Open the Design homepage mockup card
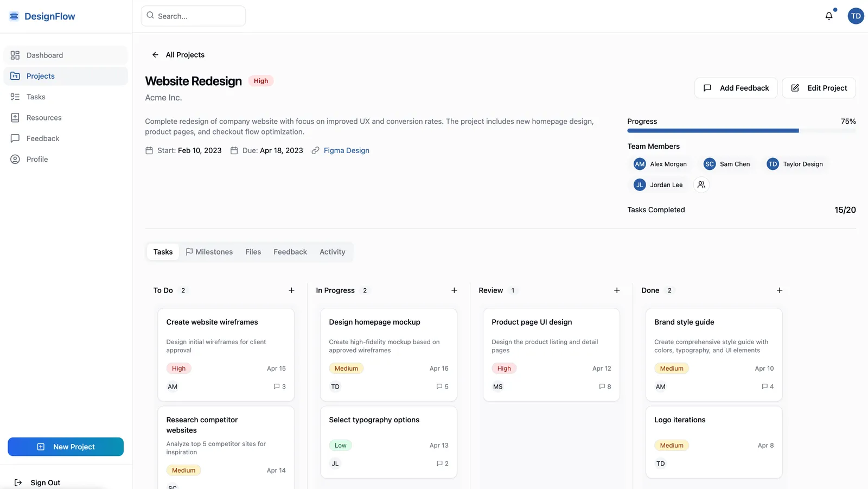Viewport: 868px width, 489px height. [x=389, y=355]
